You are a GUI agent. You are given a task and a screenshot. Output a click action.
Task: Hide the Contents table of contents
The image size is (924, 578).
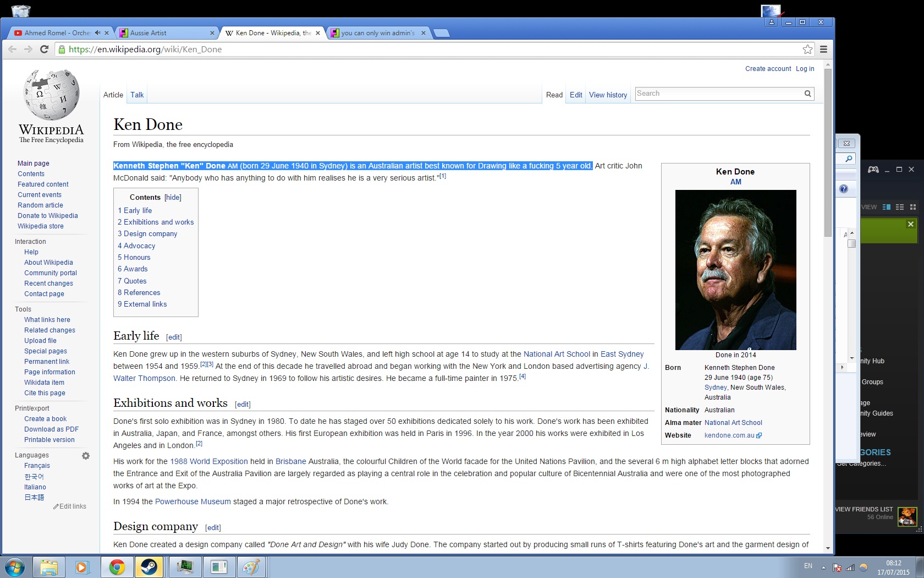pyautogui.click(x=173, y=198)
